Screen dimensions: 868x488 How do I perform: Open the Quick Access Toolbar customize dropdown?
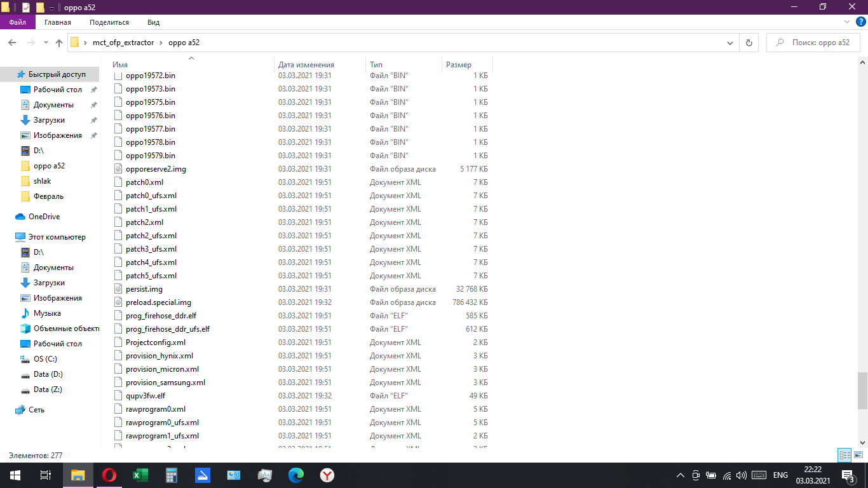point(51,8)
